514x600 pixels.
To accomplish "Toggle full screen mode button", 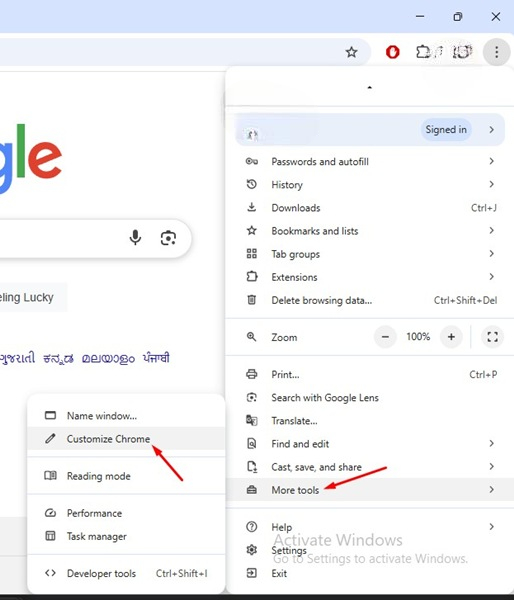I will pos(492,337).
